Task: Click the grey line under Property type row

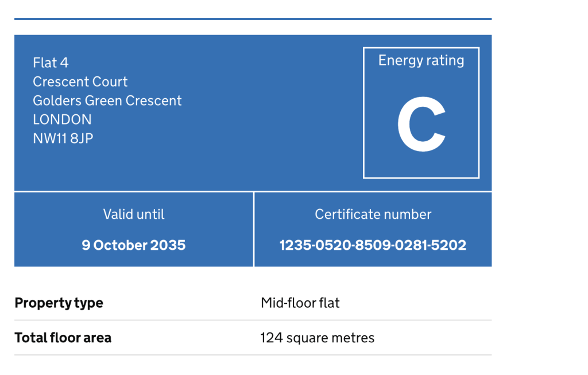Action: (253, 320)
